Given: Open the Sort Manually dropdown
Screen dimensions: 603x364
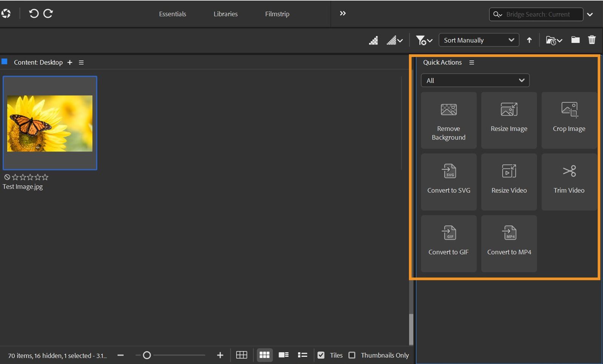Looking at the screenshot, I should 479,40.
